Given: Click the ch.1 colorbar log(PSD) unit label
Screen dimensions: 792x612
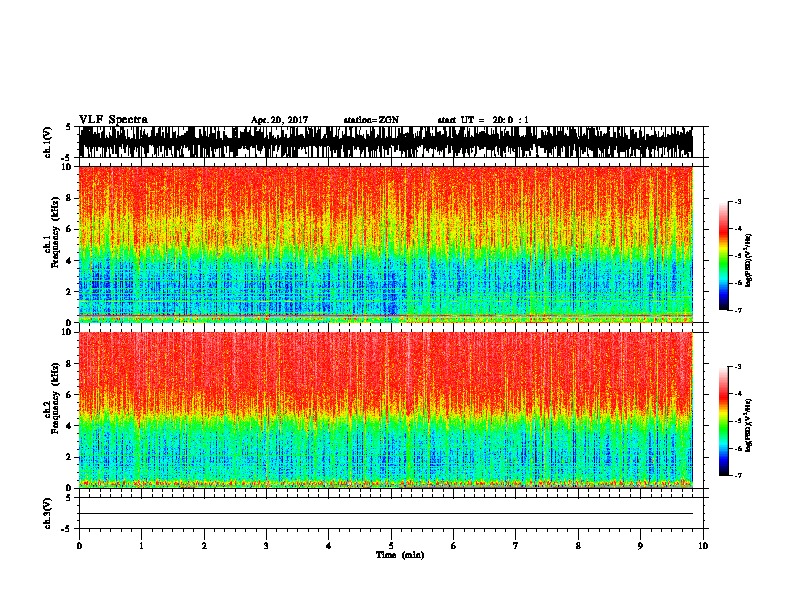Looking at the screenshot, I should (749, 261).
